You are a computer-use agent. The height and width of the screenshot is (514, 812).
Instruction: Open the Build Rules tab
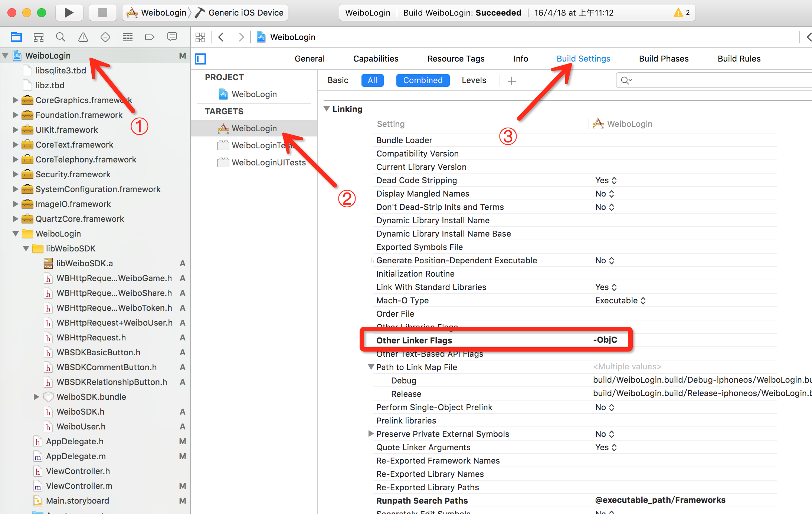tap(739, 59)
